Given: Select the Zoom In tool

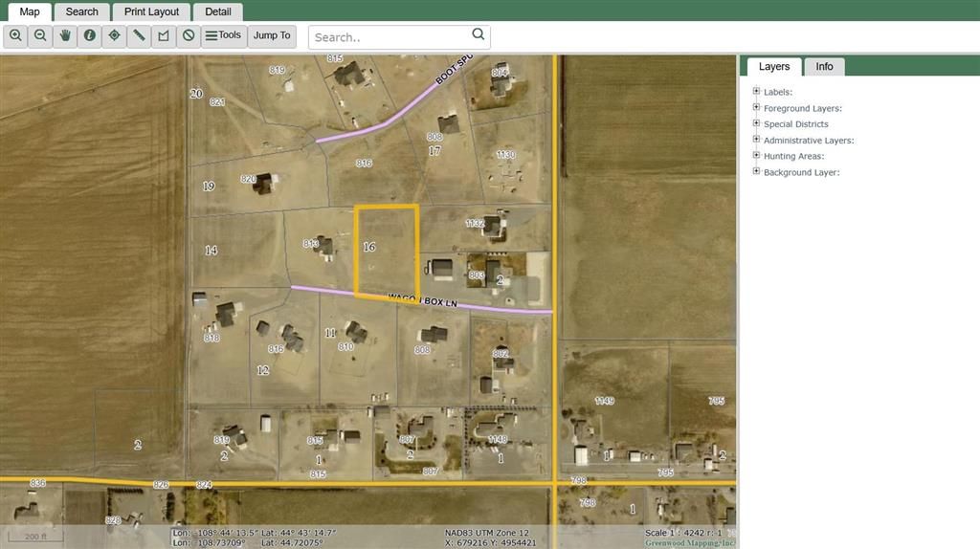Looking at the screenshot, I should [x=15, y=36].
